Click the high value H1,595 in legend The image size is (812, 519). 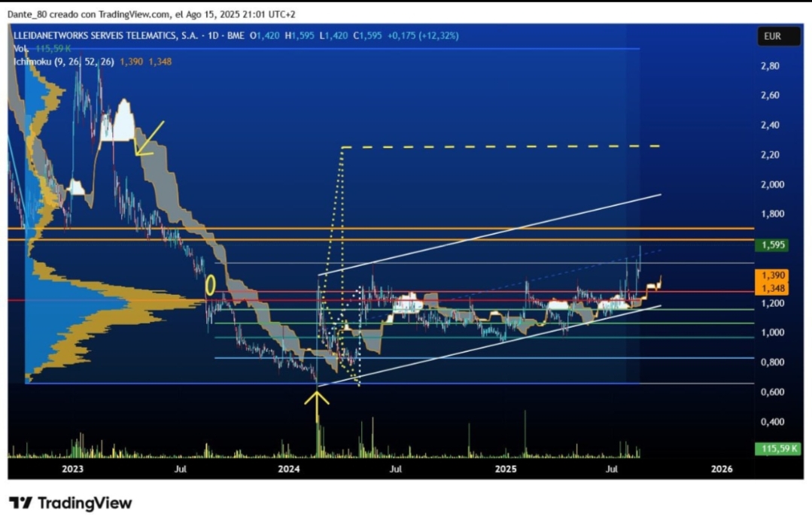[x=300, y=35]
